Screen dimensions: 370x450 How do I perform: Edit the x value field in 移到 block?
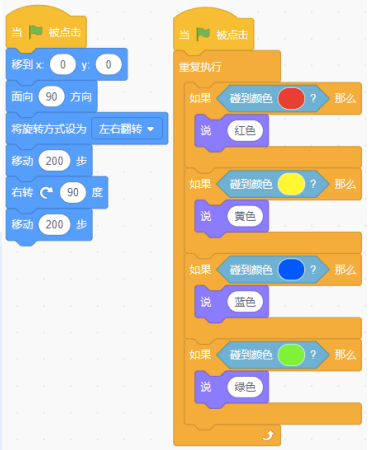(x=63, y=64)
